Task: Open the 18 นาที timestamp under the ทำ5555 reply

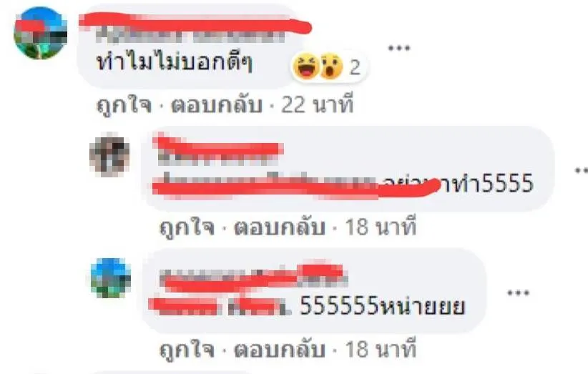Action: click(381, 227)
